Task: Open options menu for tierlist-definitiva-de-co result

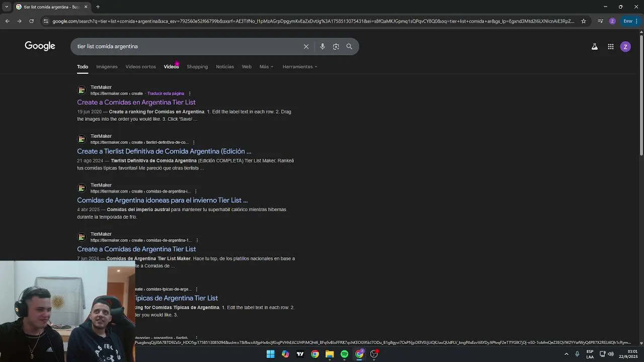Action: click(194, 142)
